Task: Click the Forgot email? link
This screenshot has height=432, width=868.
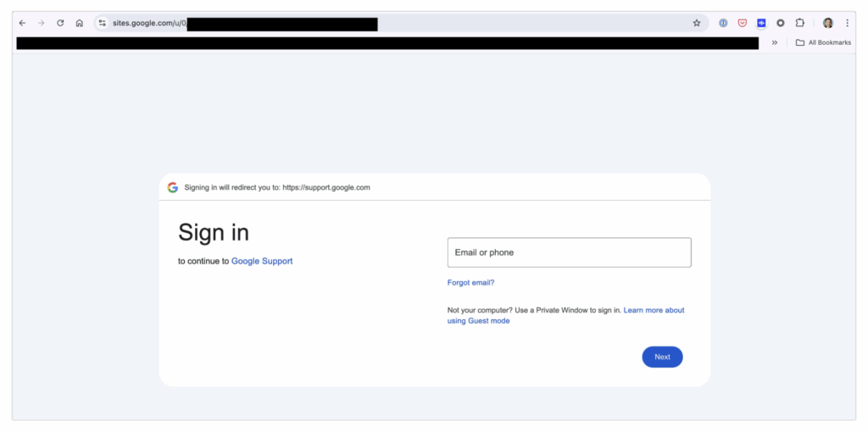Action: pyautogui.click(x=470, y=283)
